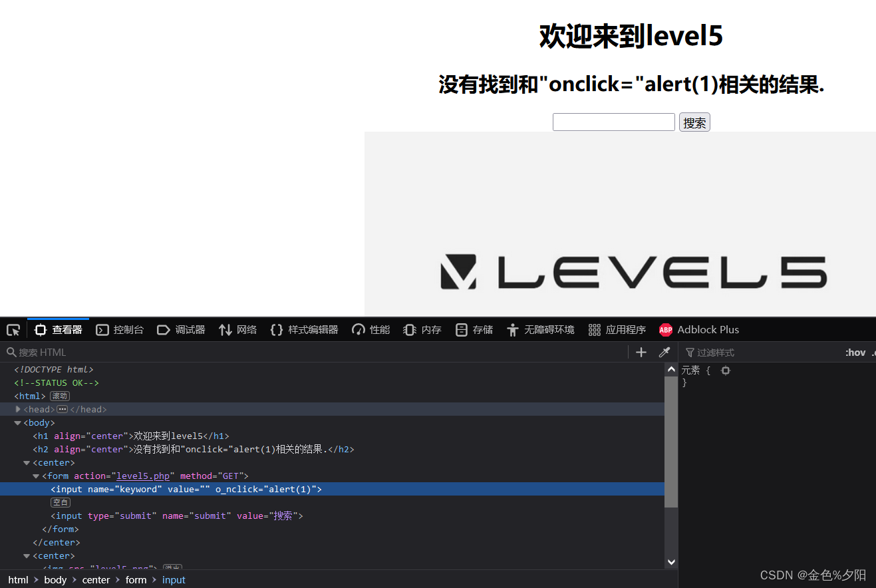The image size is (876, 588).
Task: Switch to the 控制台 console tab
Action: [120, 330]
